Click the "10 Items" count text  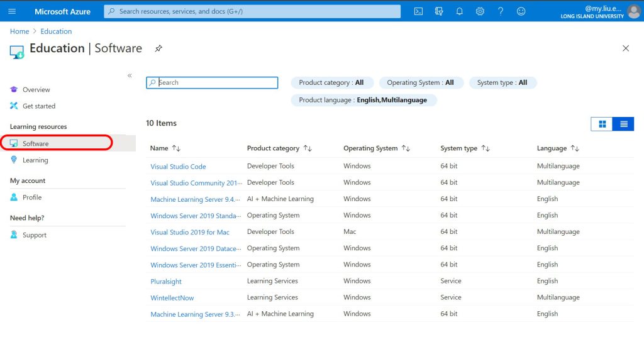point(161,123)
